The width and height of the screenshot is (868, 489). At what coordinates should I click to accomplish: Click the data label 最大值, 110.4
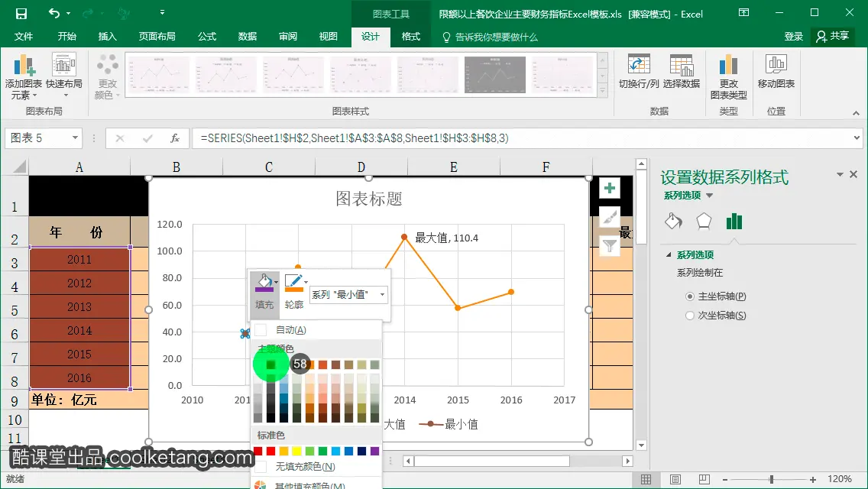(447, 238)
